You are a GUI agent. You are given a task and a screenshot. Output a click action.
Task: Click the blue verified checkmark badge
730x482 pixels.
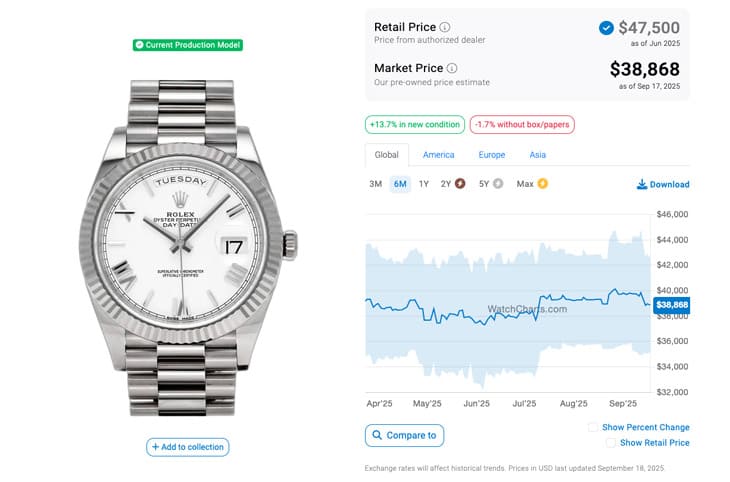click(x=606, y=28)
